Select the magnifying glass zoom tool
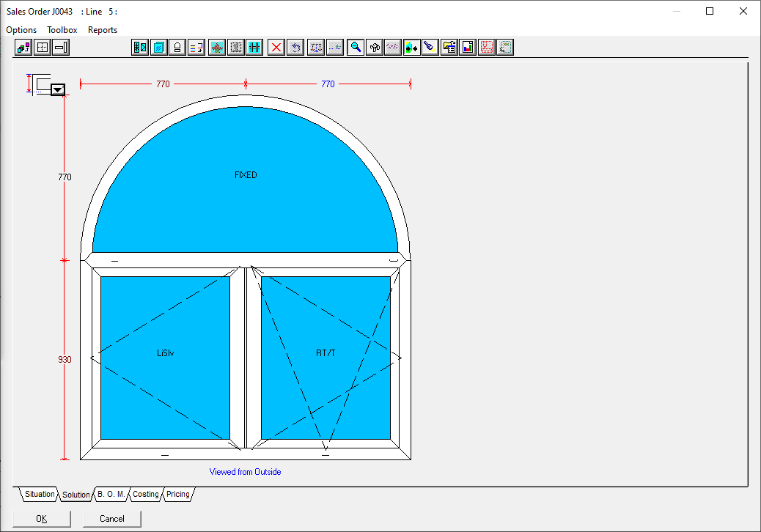This screenshot has width=761, height=532. (356, 48)
